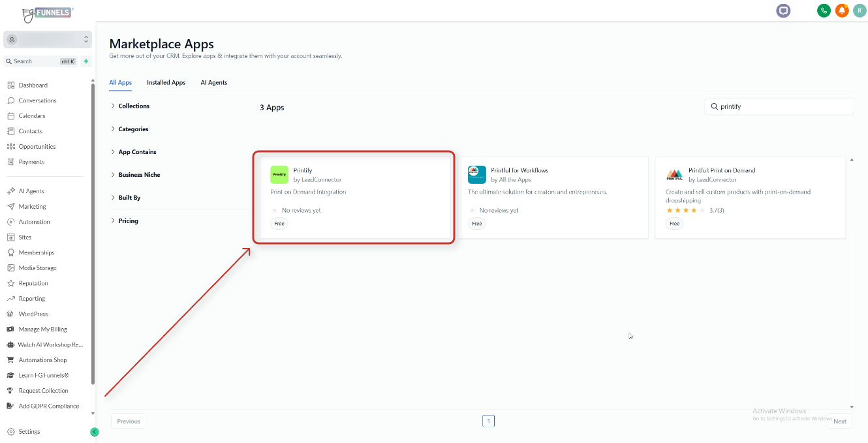
Task: Click the 3.7 star rating
Action: pos(695,211)
